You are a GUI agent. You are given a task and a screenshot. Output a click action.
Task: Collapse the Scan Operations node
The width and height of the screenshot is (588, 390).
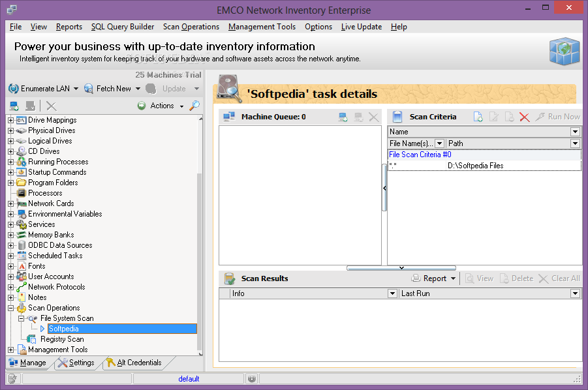coord(10,308)
